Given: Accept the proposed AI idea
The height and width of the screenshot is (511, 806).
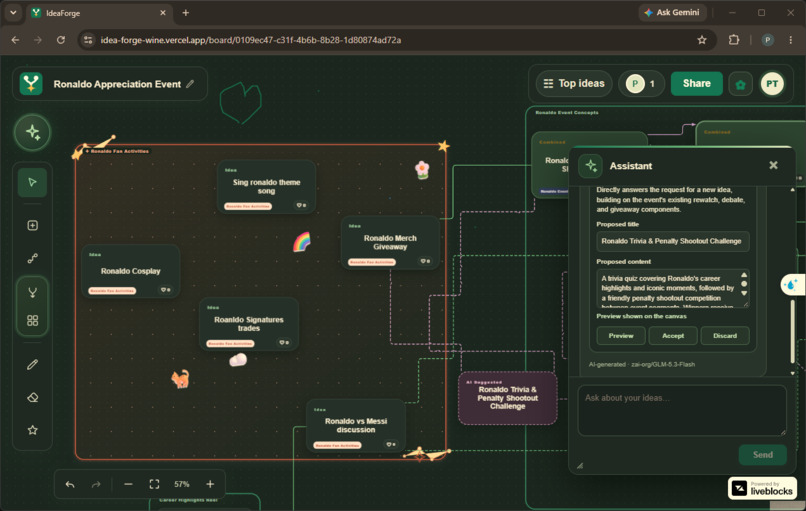Looking at the screenshot, I should pyautogui.click(x=673, y=336).
